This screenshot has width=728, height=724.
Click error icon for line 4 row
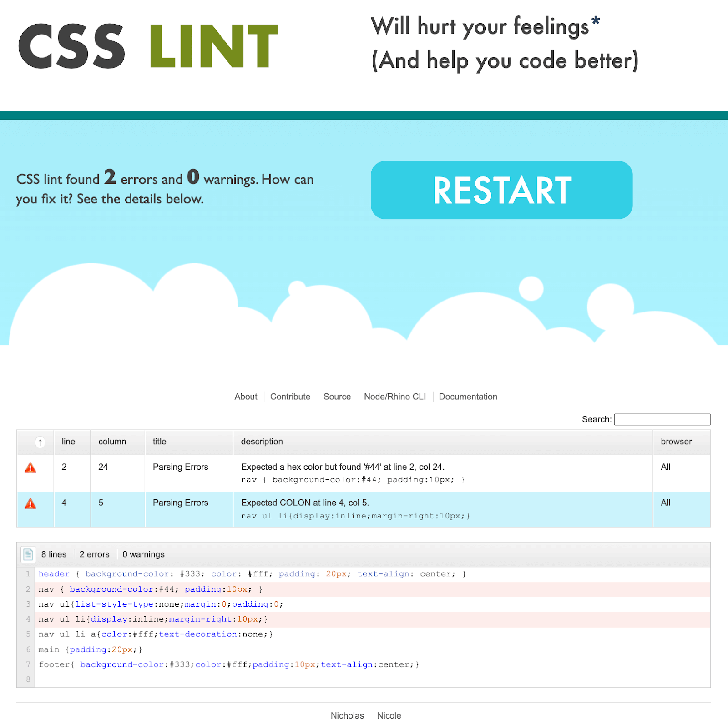(x=30, y=503)
